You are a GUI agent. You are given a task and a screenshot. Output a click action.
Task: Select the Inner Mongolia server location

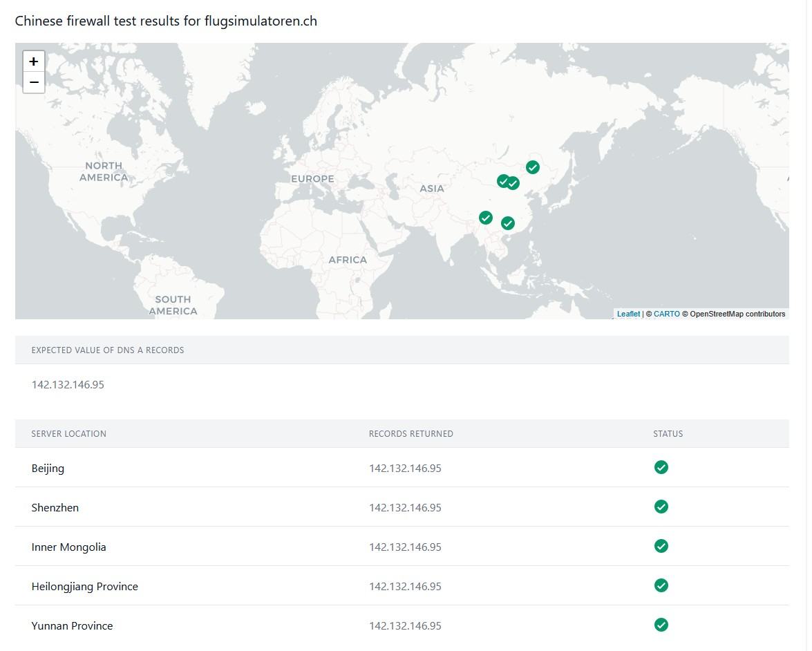(x=68, y=547)
